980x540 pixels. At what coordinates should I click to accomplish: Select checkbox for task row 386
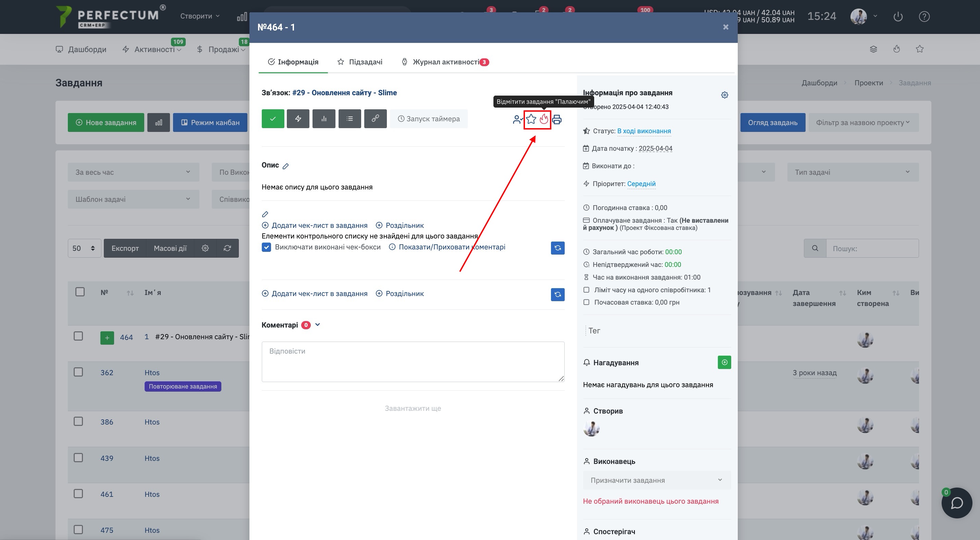(78, 421)
